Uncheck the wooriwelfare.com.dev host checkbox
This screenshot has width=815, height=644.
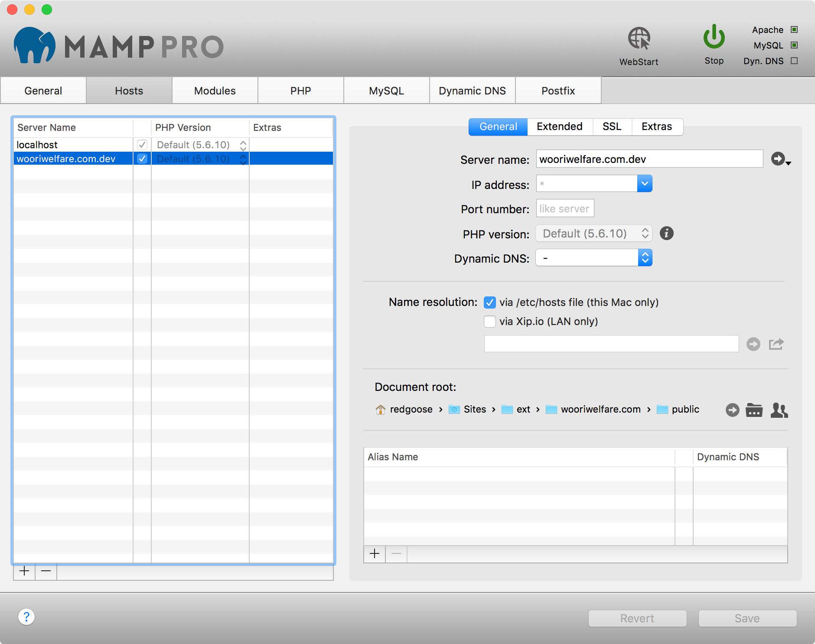pos(142,159)
